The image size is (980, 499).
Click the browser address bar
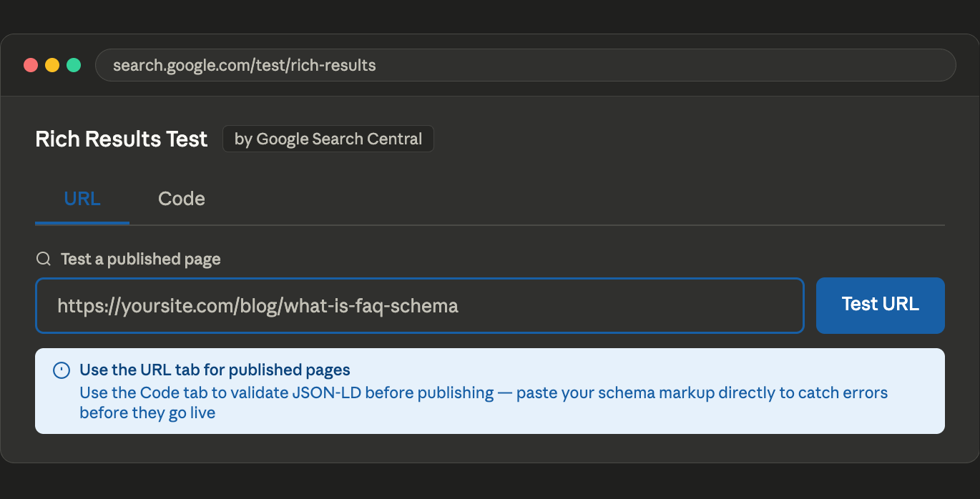[x=525, y=65]
